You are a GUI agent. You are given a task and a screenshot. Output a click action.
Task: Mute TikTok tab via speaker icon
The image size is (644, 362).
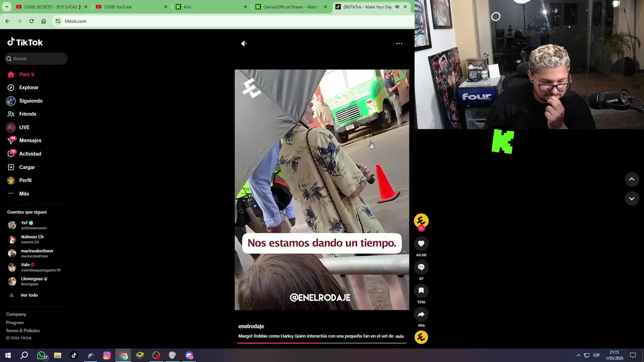click(x=397, y=7)
